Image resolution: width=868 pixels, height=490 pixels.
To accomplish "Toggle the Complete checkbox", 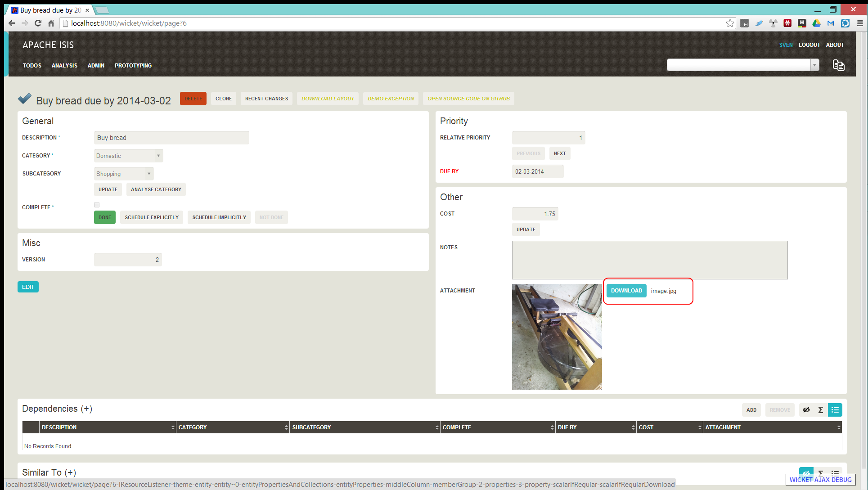I will [x=97, y=205].
